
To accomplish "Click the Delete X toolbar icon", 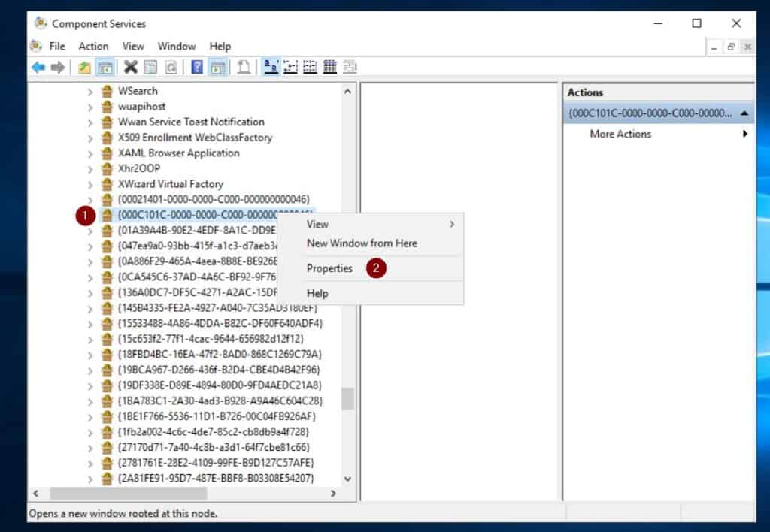I will (x=131, y=67).
